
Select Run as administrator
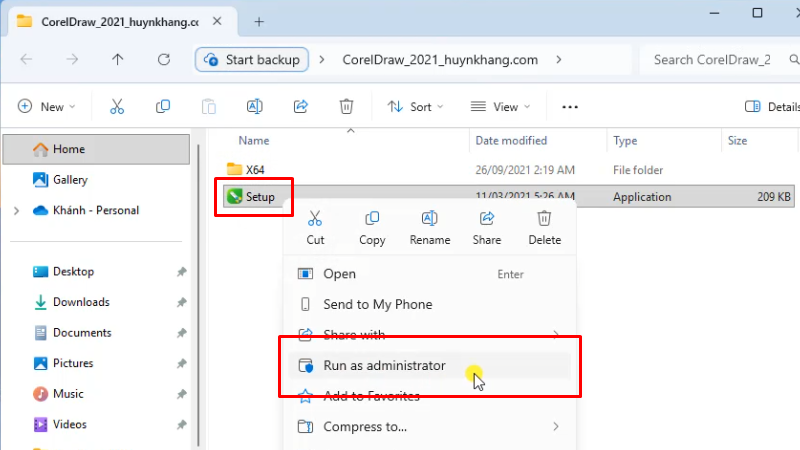click(x=430, y=366)
